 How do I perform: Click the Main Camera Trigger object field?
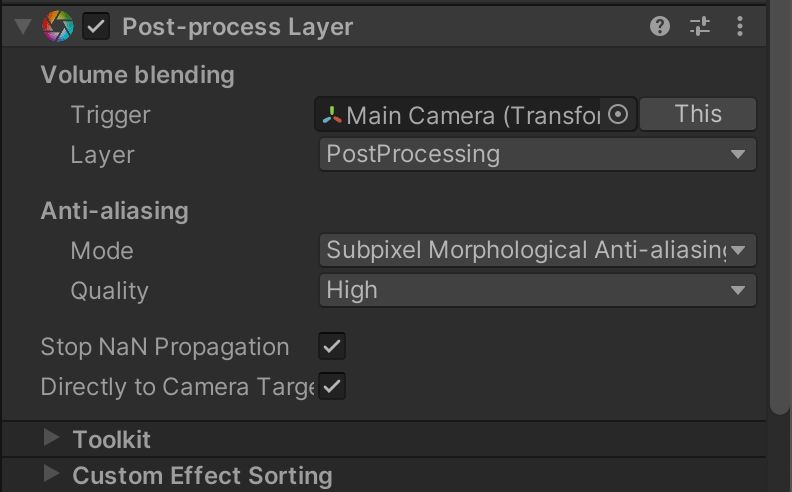pyautogui.click(x=465, y=115)
